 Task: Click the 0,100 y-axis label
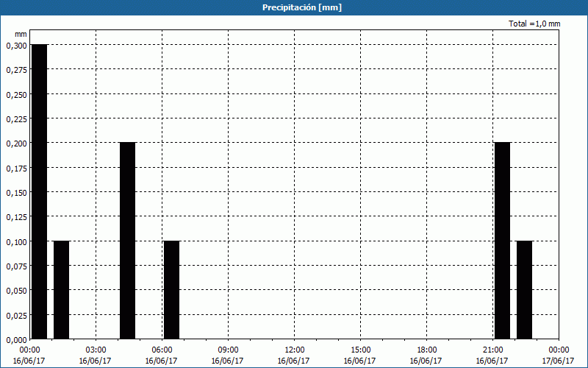pos(16,242)
